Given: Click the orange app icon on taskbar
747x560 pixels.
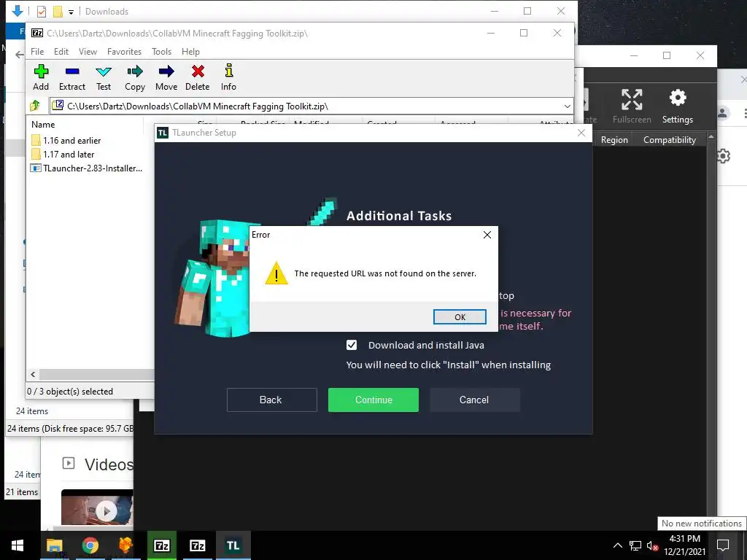Looking at the screenshot, I should [125, 545].
